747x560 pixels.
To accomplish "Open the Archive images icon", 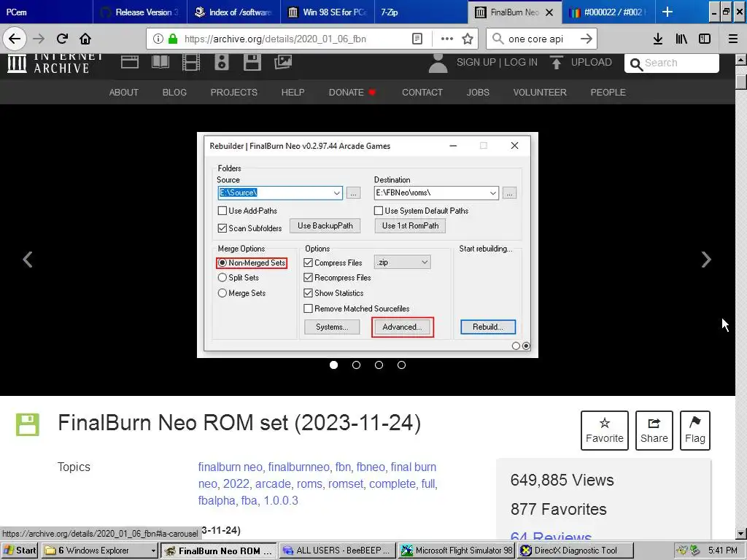I will click(283, 62).
